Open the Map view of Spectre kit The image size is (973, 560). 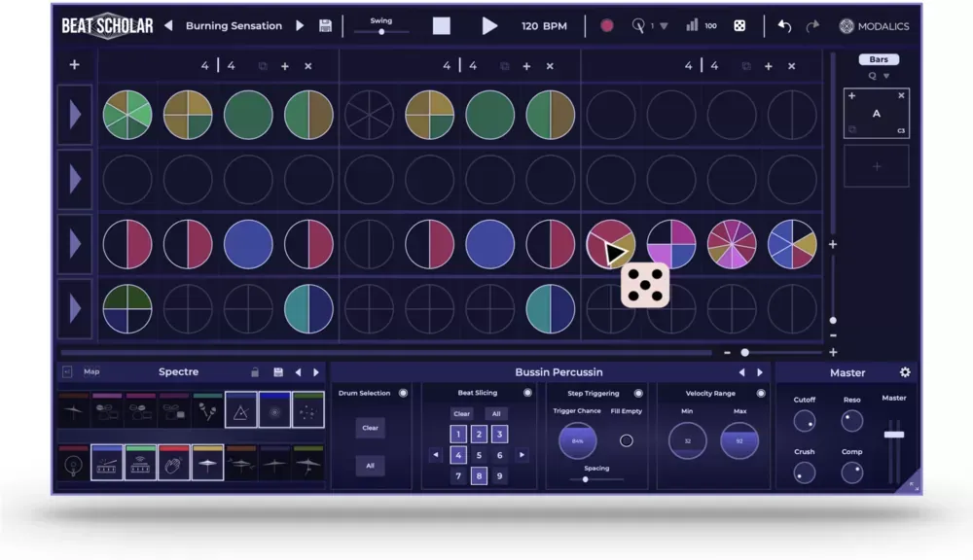tap(91, 371)
